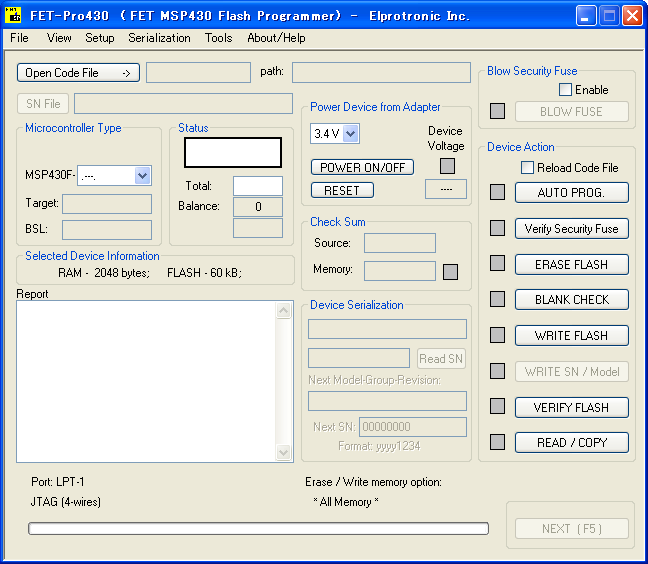Click the VERIFY FLASH button

click(x=572, y=407)
